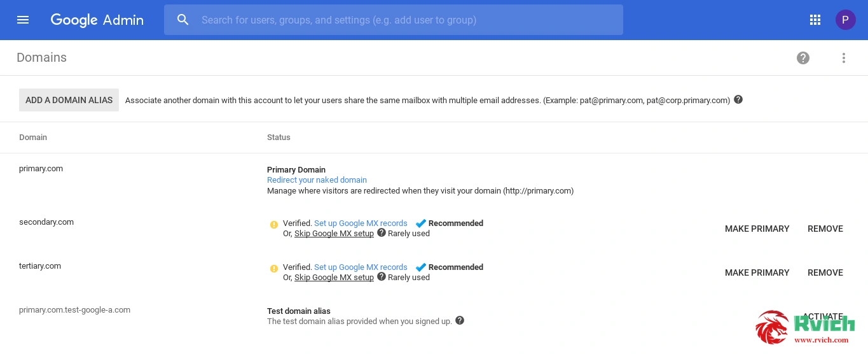Focus the users and groups search field

pos(394,20)
